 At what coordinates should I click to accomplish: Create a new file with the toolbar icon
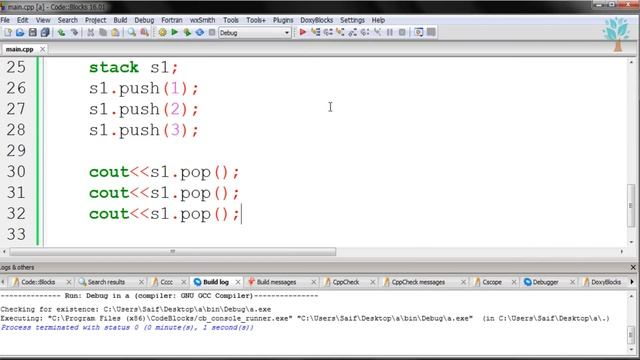click(8, 33)
